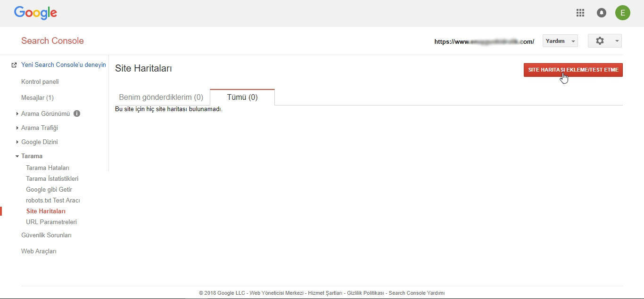Click the external link icon beside Yeni Search Console
The width and height of the screenshot is (644, 299).
click(x=14, y=65)
